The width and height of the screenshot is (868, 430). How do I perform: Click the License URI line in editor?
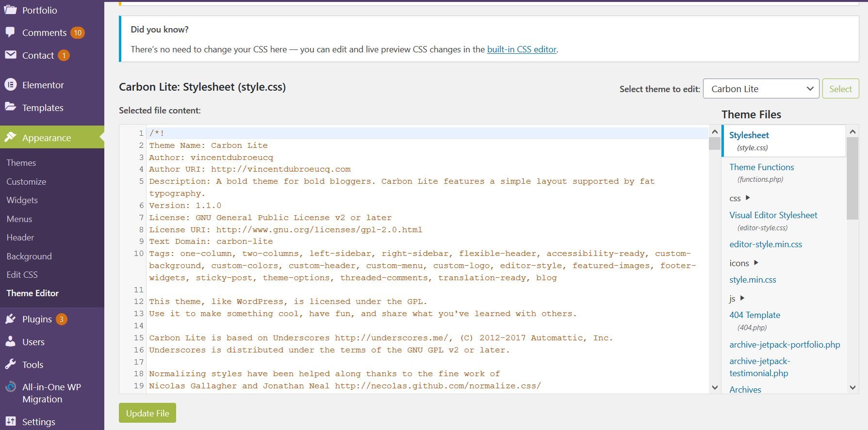tap(285, 230)
